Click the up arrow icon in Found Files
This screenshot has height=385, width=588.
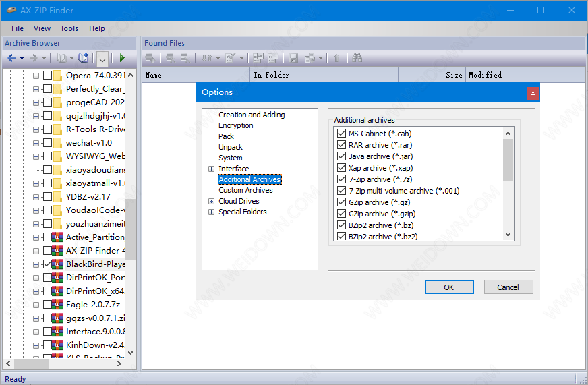tap(336, 58)
